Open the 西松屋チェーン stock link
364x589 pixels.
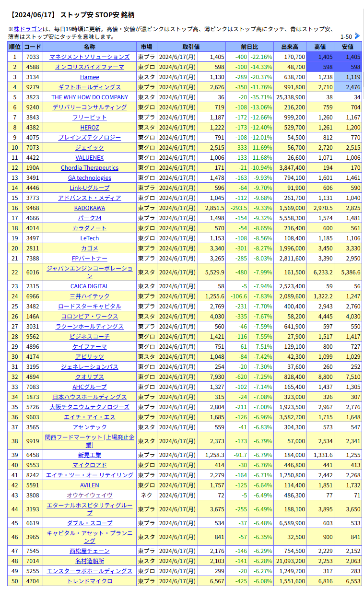90,551
